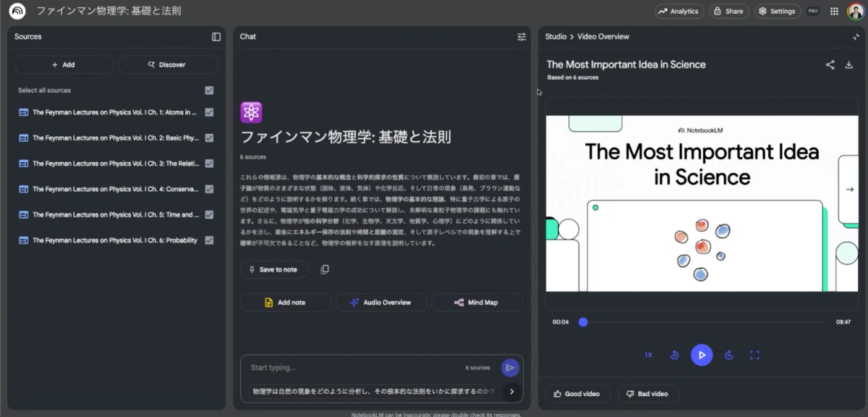
Task: Click the Mind Map button
Action: [x=477, y=303]
